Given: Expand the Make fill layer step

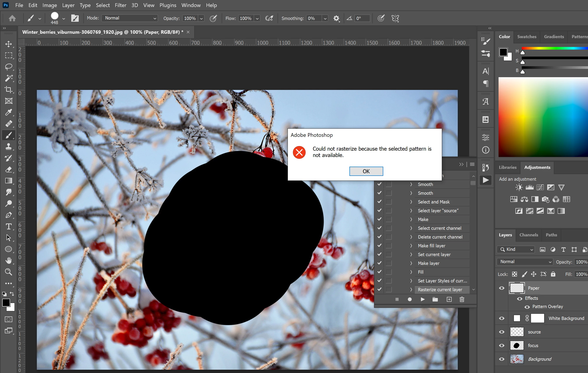Looking at the screenshot, I should (x=411, y=246).
